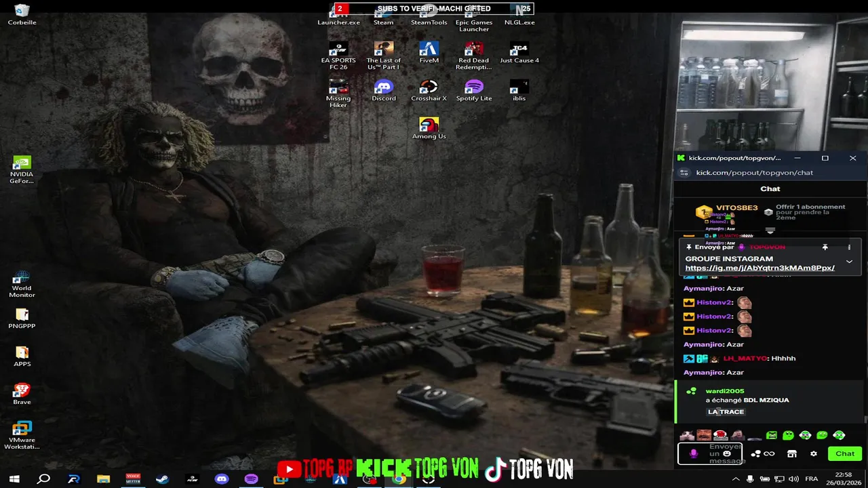Open the Kick shop icon
868x488 pixels.
[791, 453]
